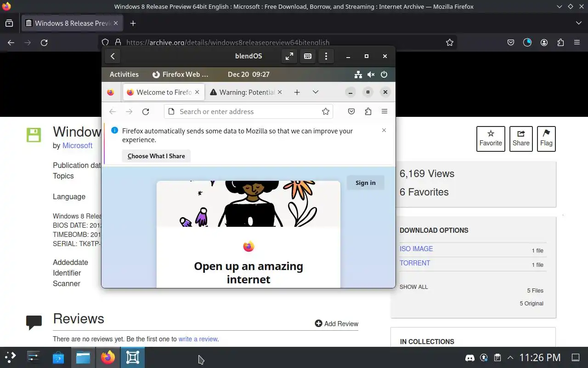Toggle fullscreen in blendOS window header

coord(289,56)
